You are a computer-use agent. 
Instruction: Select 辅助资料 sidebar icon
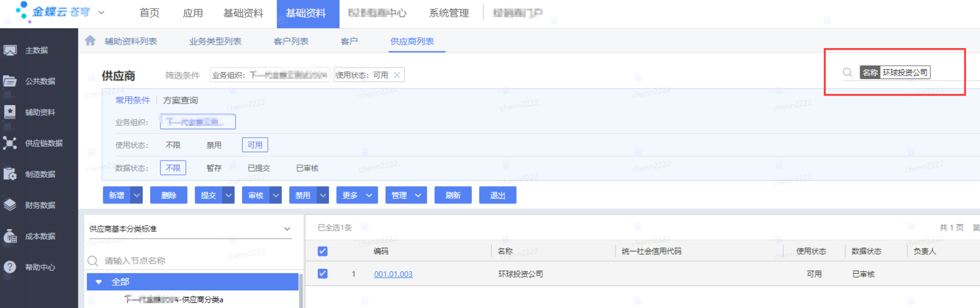[10, 112]
